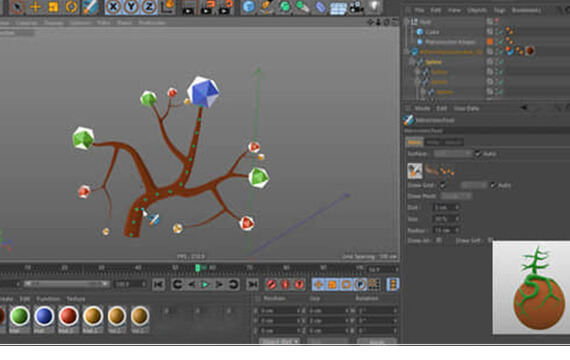Screen dimensions: 570x360
Task: Toggle position keyframe recording icon
Action: [318, 284]
